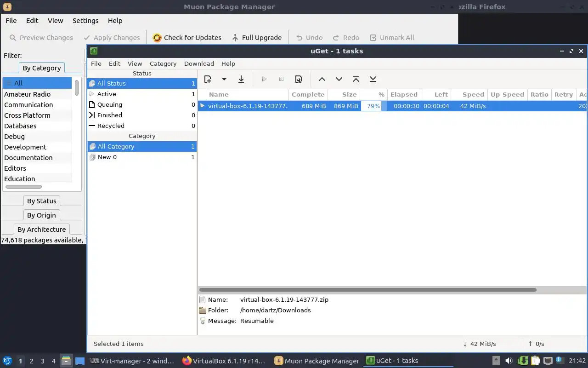Screen dimensions: 588x368
Task: Switch to VirtualBox Firefox taskbar entry
Action: coord(224,361)
